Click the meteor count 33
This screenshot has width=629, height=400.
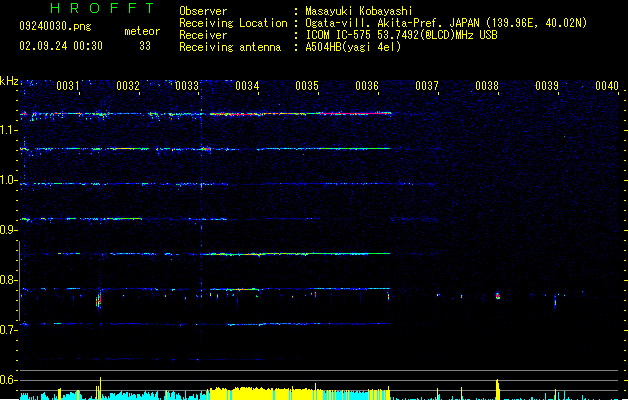tap(145, 46)
